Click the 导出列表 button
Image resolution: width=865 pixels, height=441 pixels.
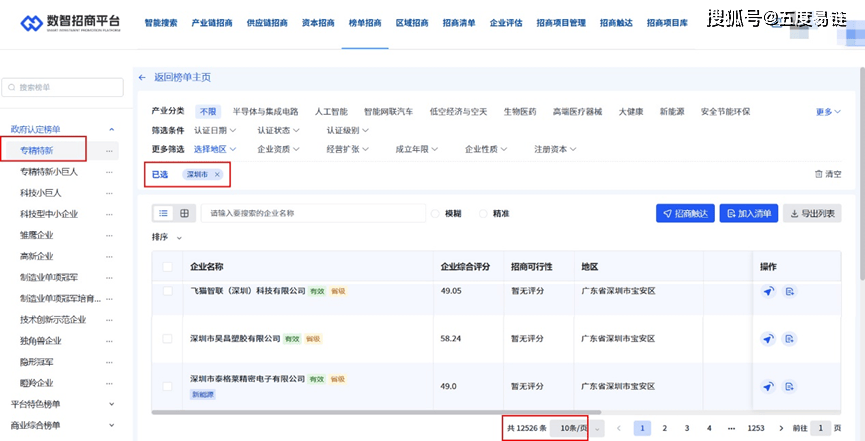(x=811, y=213)
